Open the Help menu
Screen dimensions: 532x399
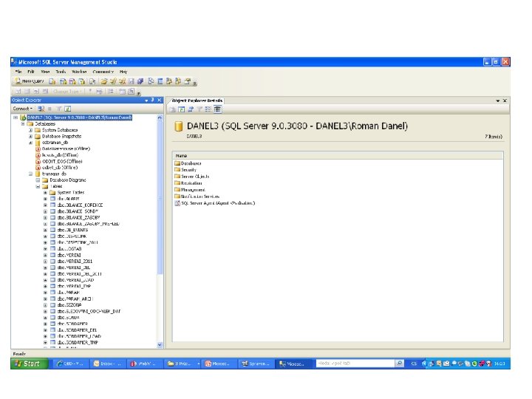coord(123,72)
